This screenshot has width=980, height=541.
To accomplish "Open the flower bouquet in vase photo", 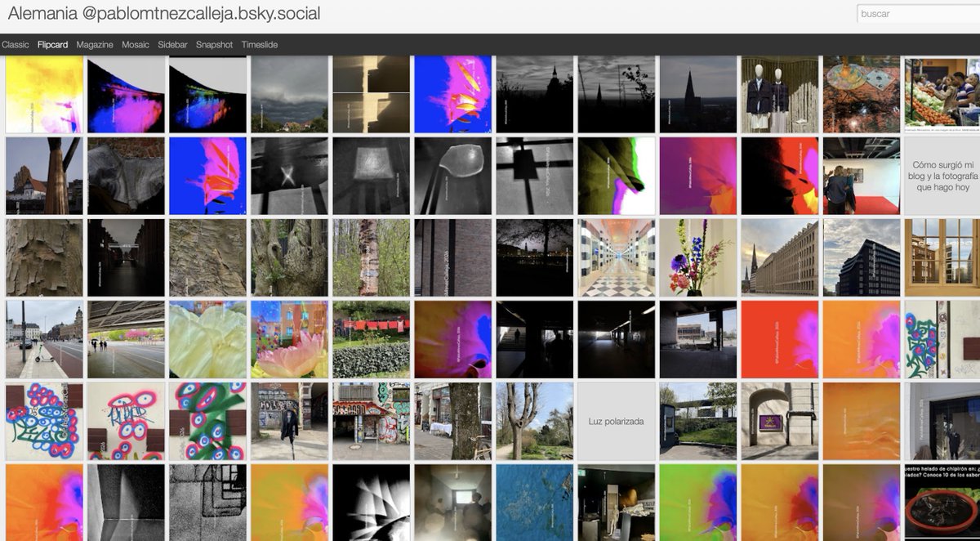I will coord(698,257).
